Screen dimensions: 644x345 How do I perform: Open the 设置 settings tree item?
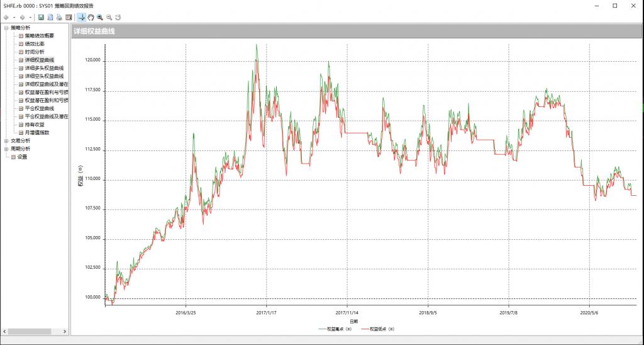click(x=22, y=157)
